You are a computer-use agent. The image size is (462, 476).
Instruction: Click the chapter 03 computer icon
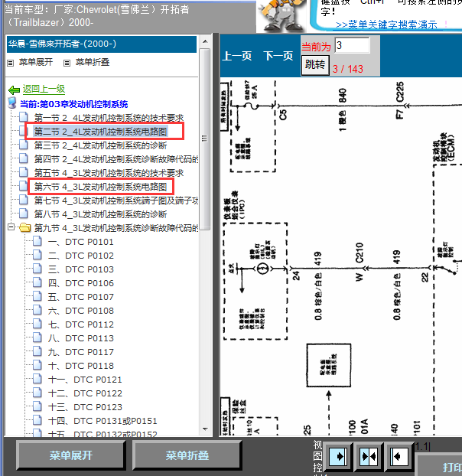point(11,103)
